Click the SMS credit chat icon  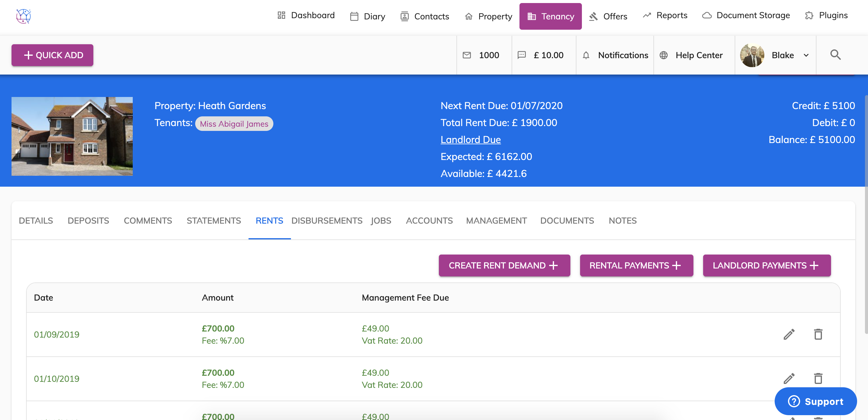point(522,55)
